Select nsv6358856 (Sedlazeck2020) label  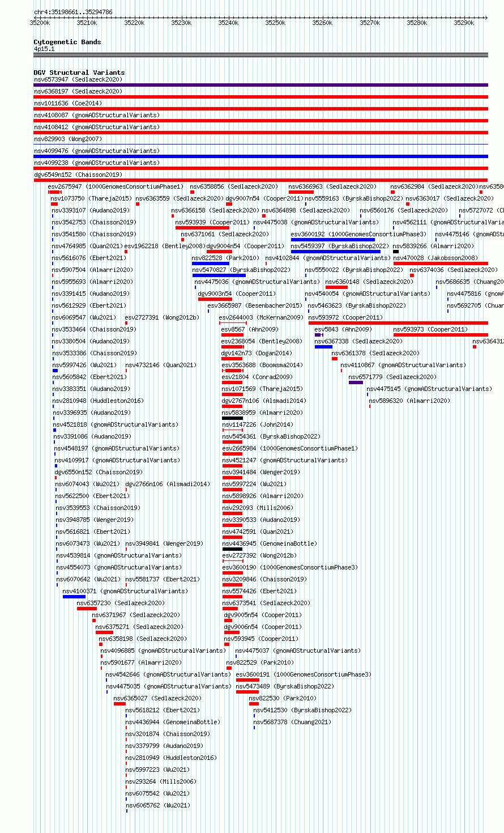(234, 186)
